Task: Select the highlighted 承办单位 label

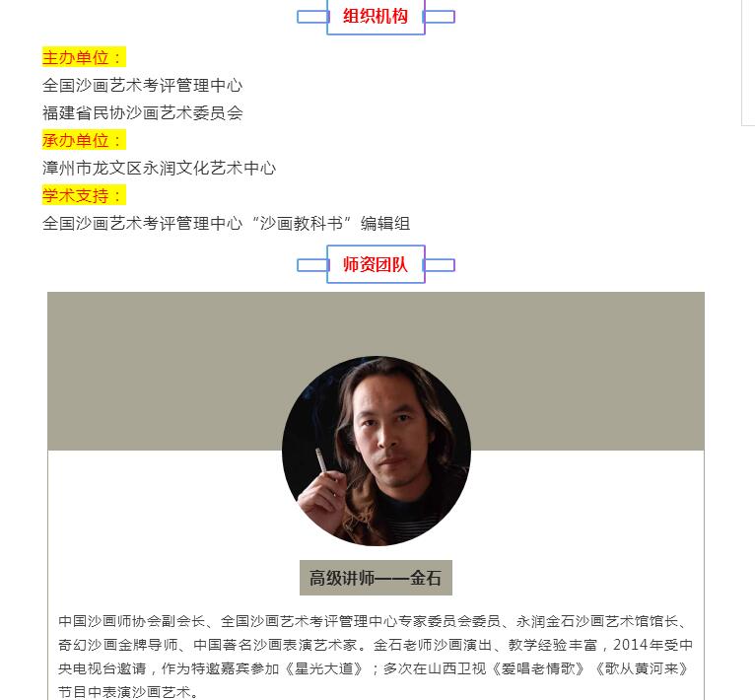Action: (x=84, y=140)
